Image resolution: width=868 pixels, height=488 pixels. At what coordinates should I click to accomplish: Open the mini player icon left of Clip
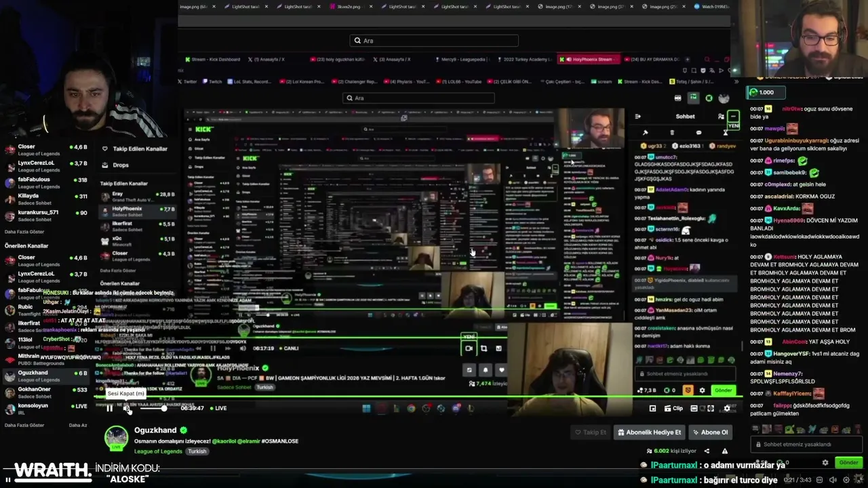[652, 409]
